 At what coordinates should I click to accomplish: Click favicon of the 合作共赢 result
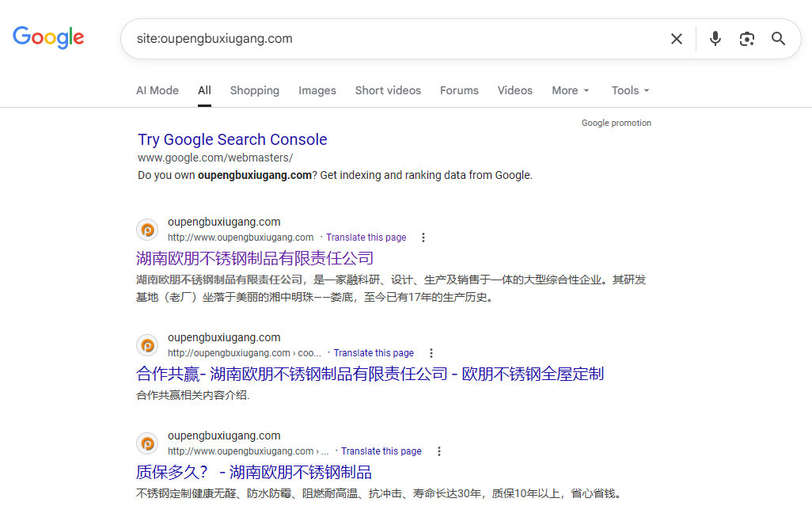(x=147, y=345)
